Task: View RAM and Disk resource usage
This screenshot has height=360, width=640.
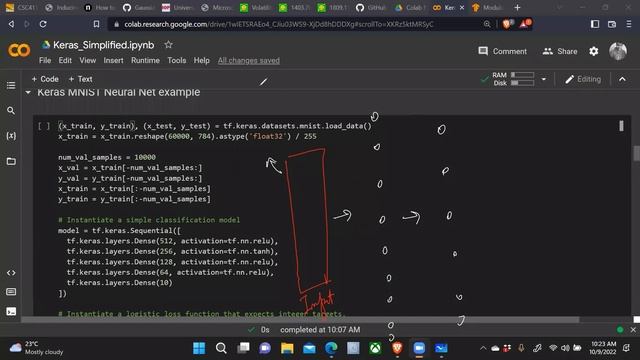Action: point(513,79)
